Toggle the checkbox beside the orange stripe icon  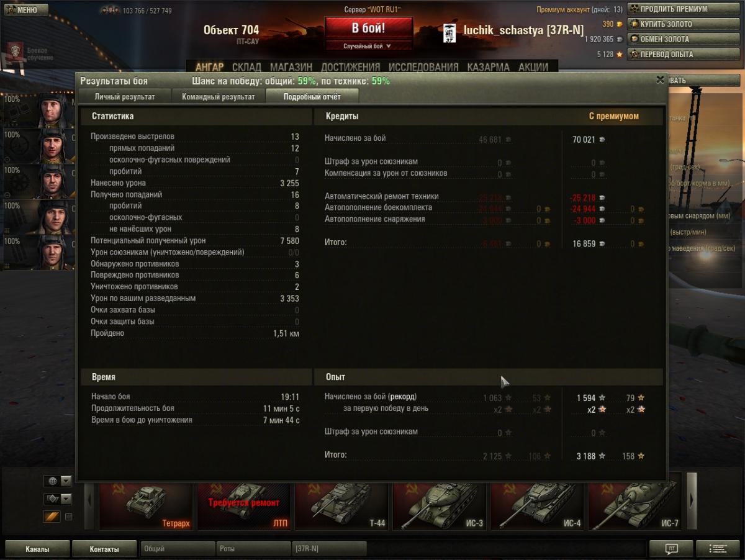[69, 517]
